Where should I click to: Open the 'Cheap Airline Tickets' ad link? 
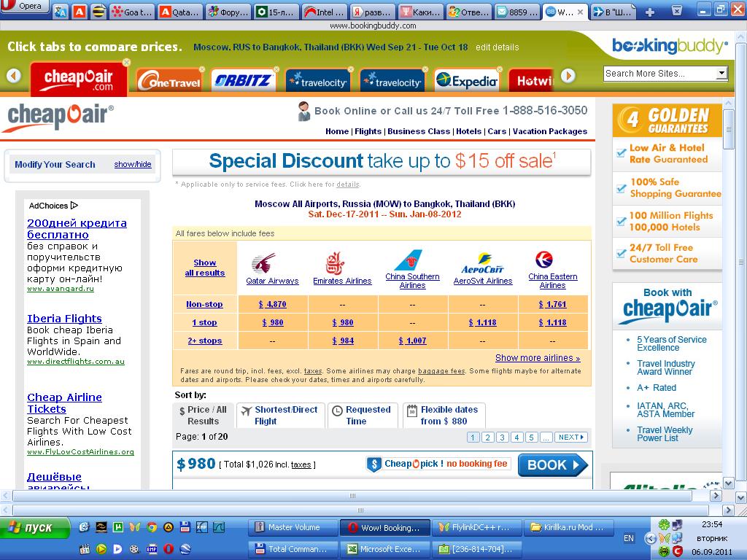tap(64, 402)
